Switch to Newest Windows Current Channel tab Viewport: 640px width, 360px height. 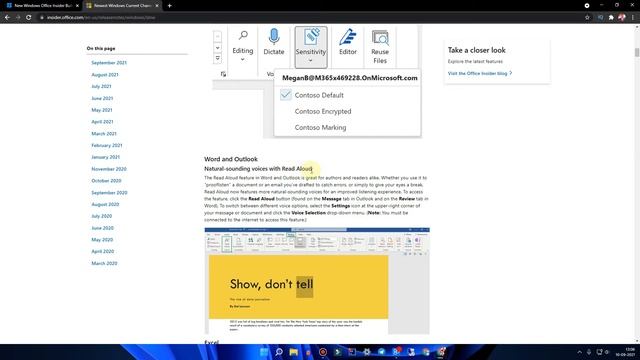122,6
